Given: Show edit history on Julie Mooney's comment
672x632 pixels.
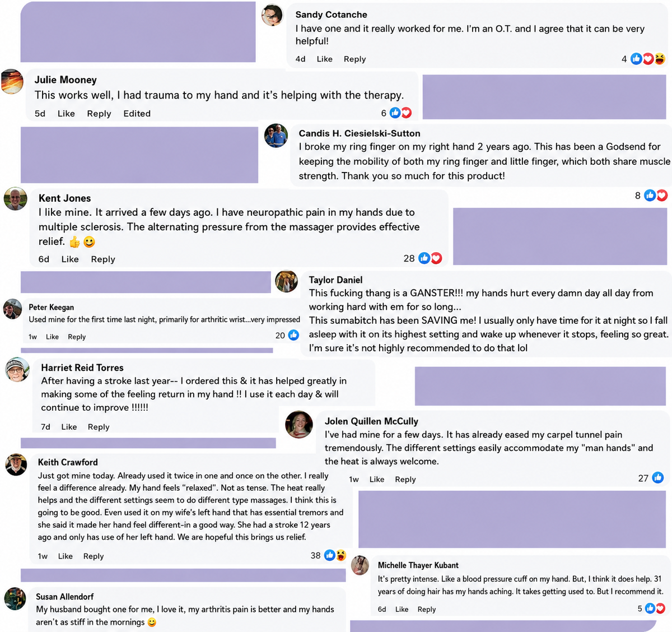Looking at the screenshot, I should coord(137,113).
